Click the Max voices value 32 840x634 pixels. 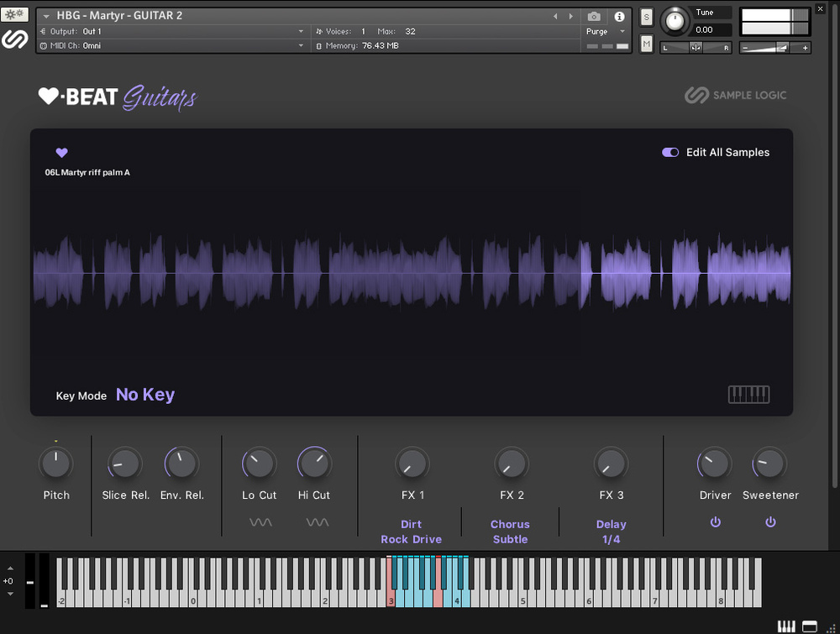point(410,32)
